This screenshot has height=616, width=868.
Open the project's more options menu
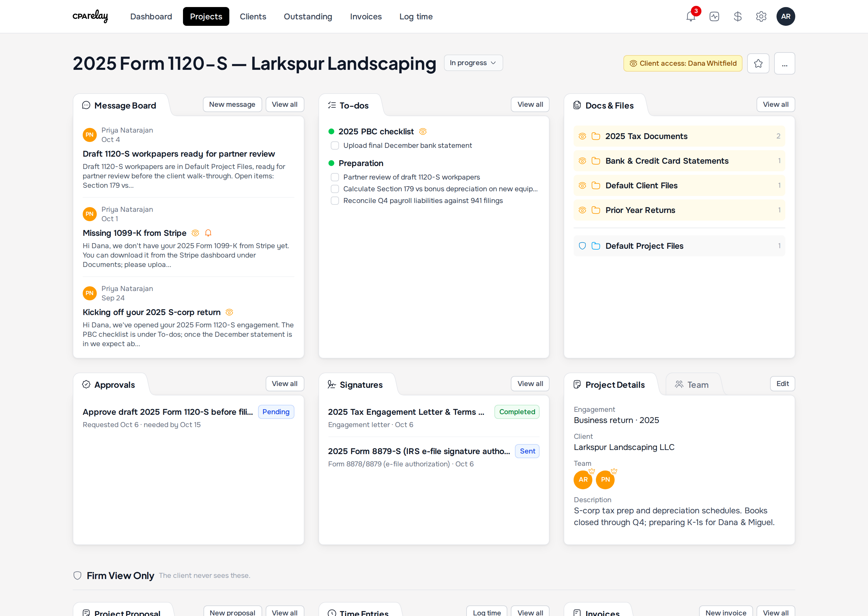click(x=785, y=63)
